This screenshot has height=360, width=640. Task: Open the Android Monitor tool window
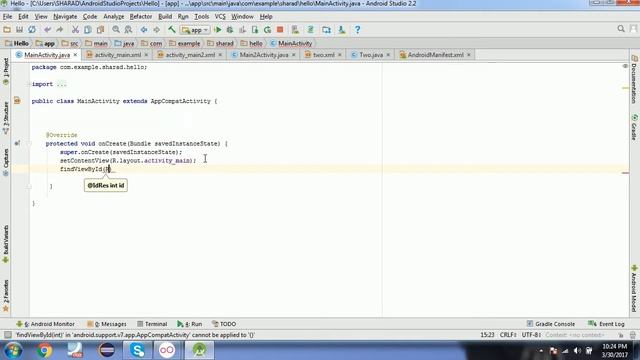click(x=45, y=324)
